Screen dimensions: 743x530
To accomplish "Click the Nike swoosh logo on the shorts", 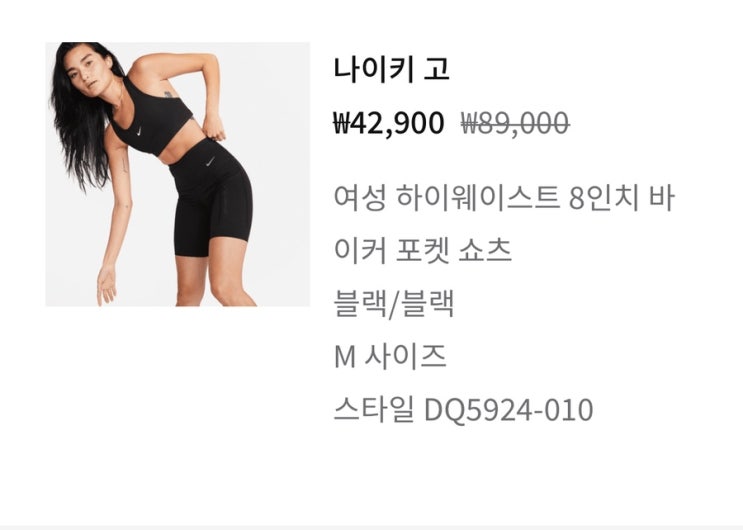I will coord(210,162).
